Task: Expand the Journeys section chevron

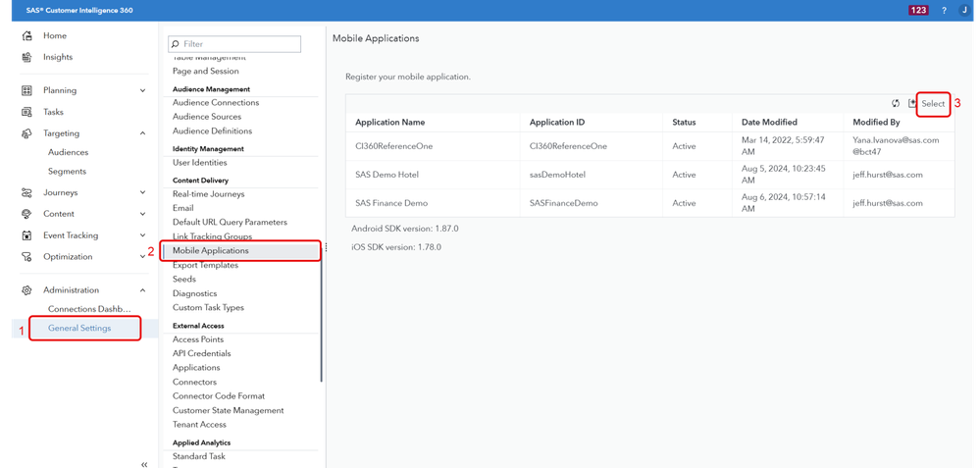Action: (x=143, y=192)
